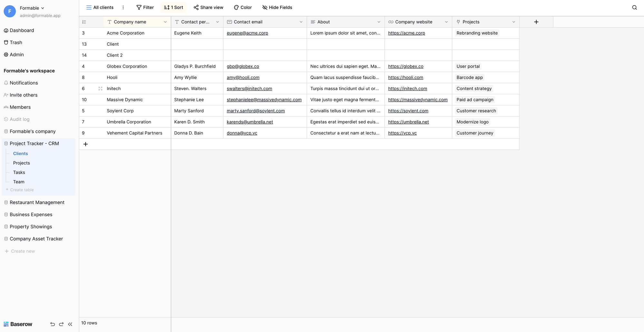644x332 pixels.
Task: Add a new row with the plus button
Action: pos(86,144)
